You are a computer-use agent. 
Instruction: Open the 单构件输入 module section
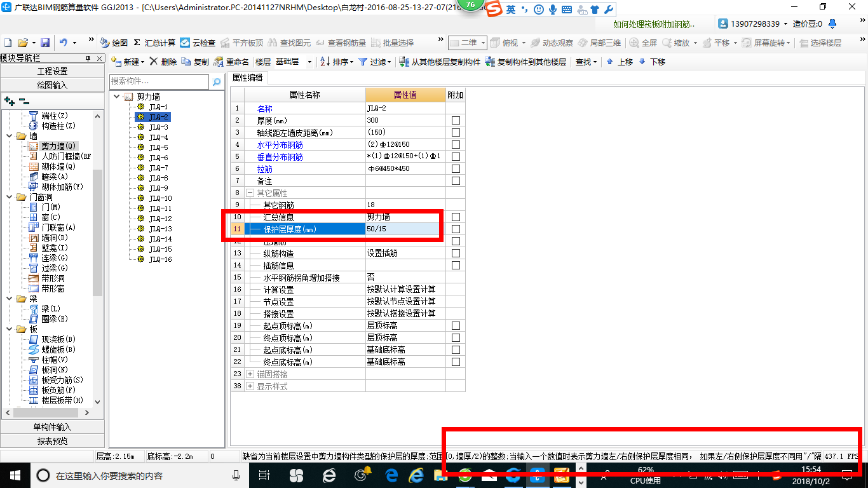click(x=52, y=427)
